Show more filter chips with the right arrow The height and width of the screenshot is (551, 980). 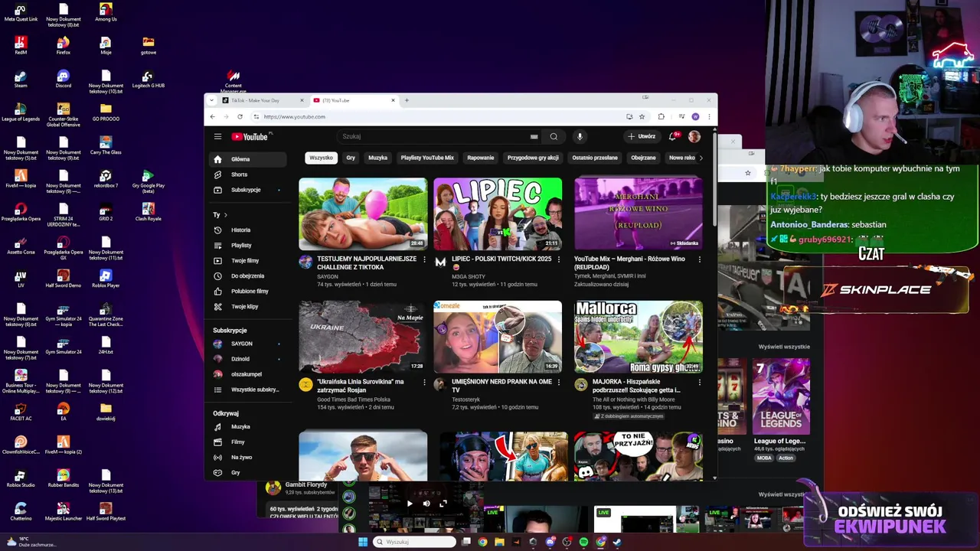point(701,158)
